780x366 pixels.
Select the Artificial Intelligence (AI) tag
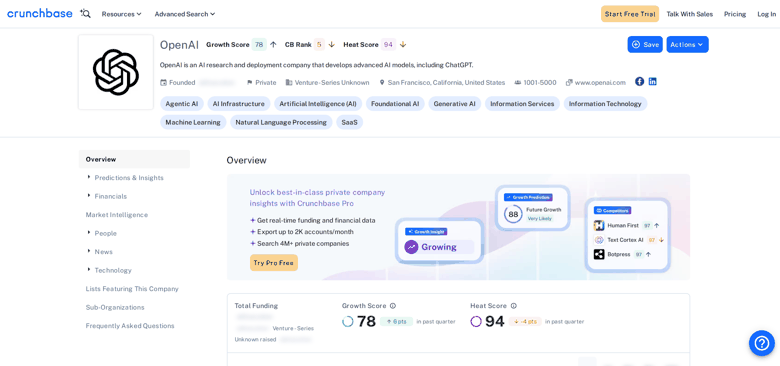(318, 104)
